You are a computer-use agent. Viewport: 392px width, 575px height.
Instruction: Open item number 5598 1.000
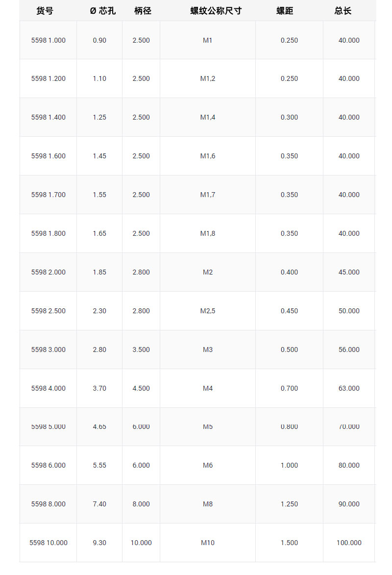(x=48, y=40)
